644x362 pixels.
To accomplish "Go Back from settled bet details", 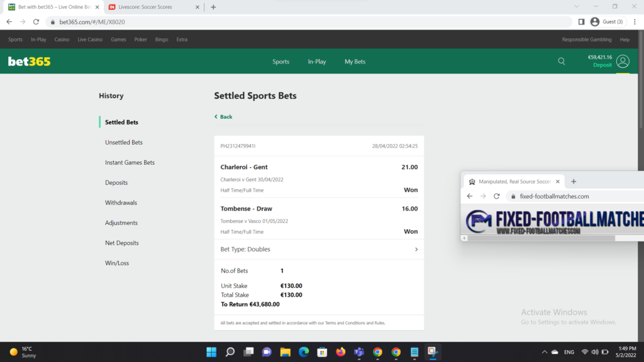I will [223, 116].
